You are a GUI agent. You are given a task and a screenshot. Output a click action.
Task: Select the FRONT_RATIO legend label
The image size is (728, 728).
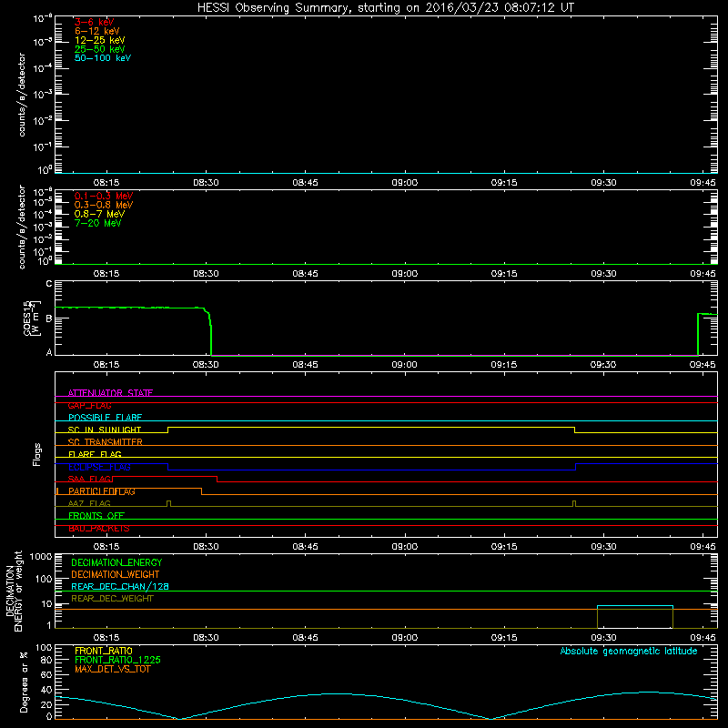tap(104, 651)
